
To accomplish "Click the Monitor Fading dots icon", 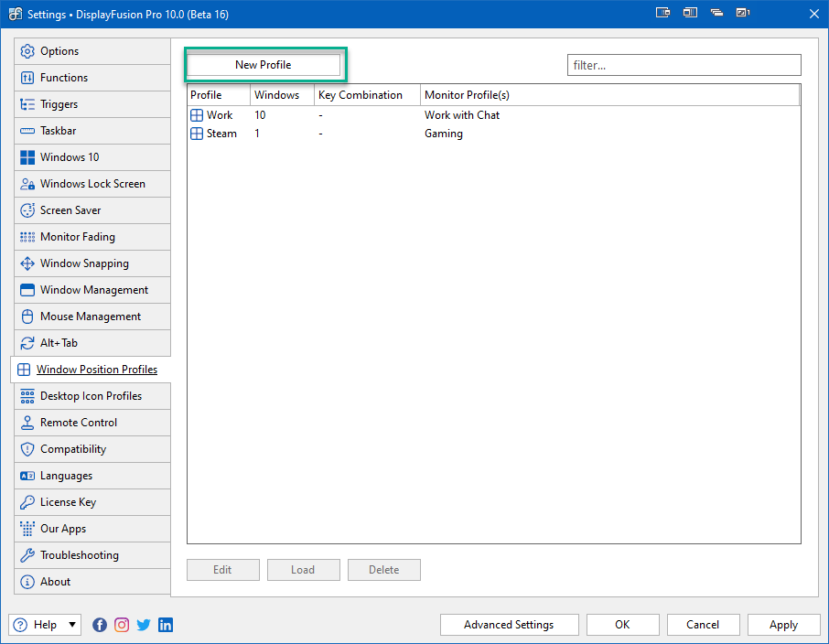I will pyautogui.click(x=27, y=237).
